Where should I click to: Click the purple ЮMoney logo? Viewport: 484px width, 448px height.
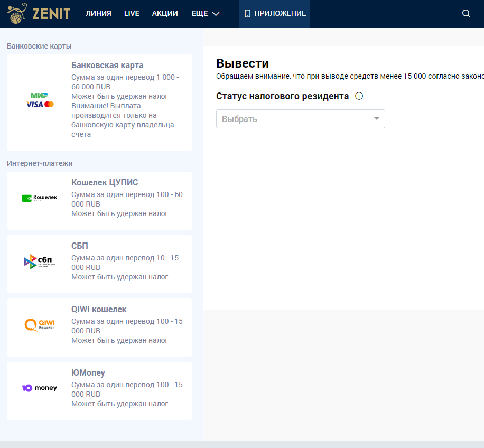pos(40,388)
